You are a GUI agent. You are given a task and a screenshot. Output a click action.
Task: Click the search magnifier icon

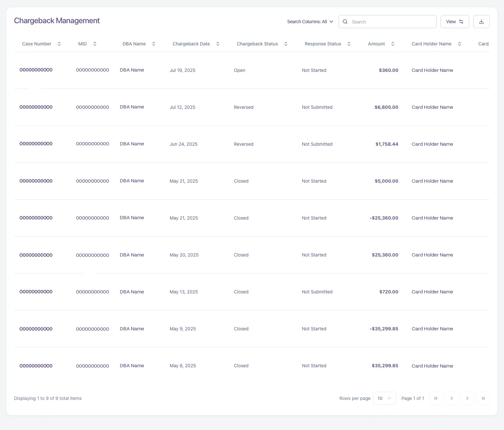pos(345,22)
